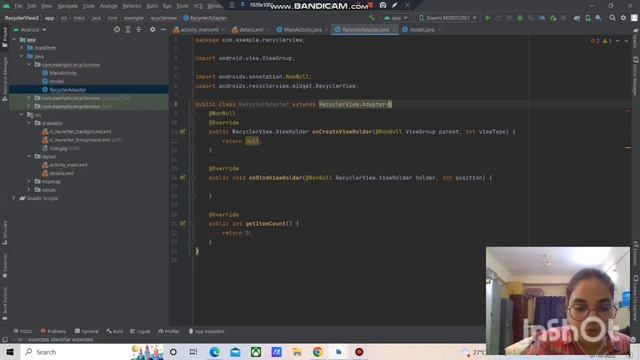This screenshot has height=360, width=640.
Task: Select details.xml under layout folder
Action: click(61, 173)
